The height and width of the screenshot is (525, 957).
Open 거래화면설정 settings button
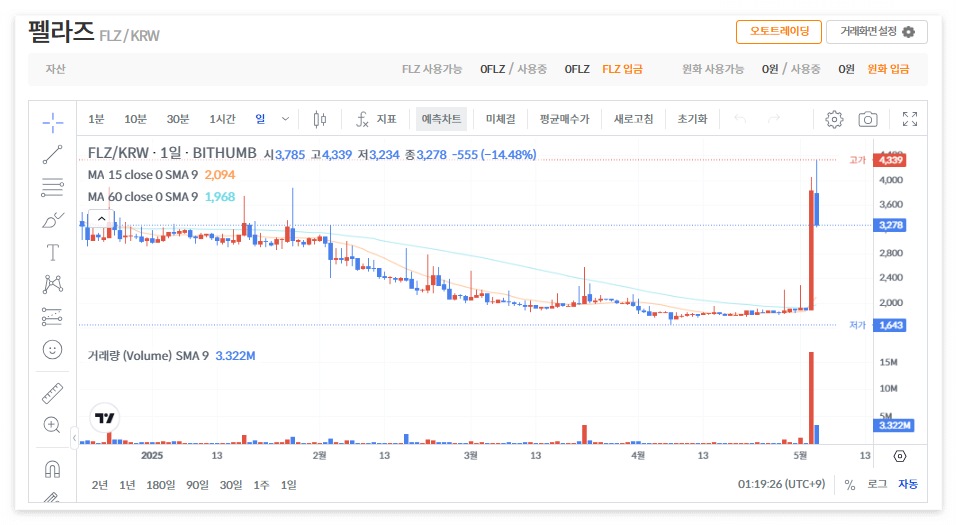876,32
